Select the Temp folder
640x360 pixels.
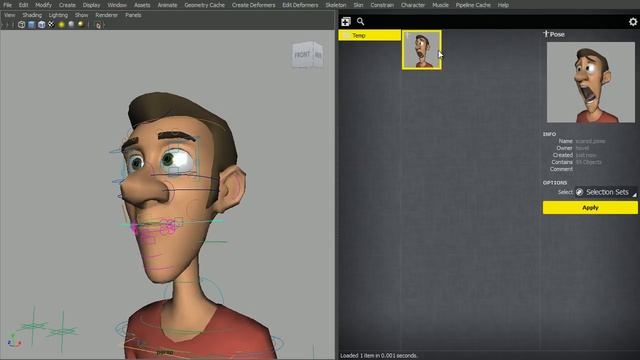[x=369, y=36]
